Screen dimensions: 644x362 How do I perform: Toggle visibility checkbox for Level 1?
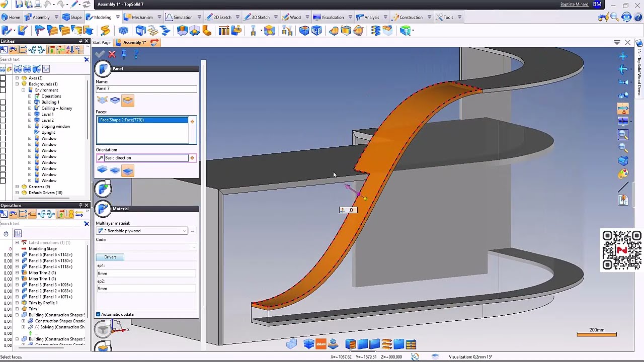tap(3, 114)
